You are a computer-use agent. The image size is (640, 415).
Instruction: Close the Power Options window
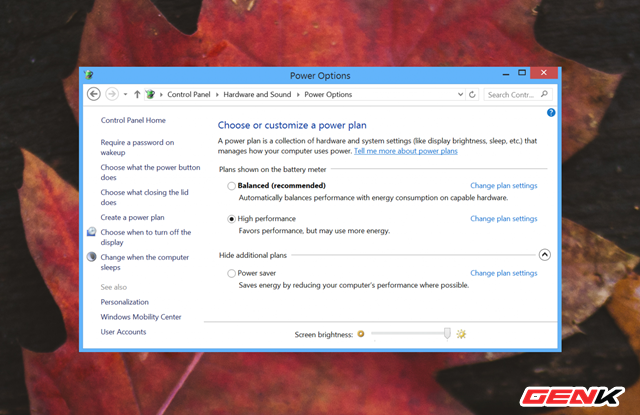tap(544, 73)
